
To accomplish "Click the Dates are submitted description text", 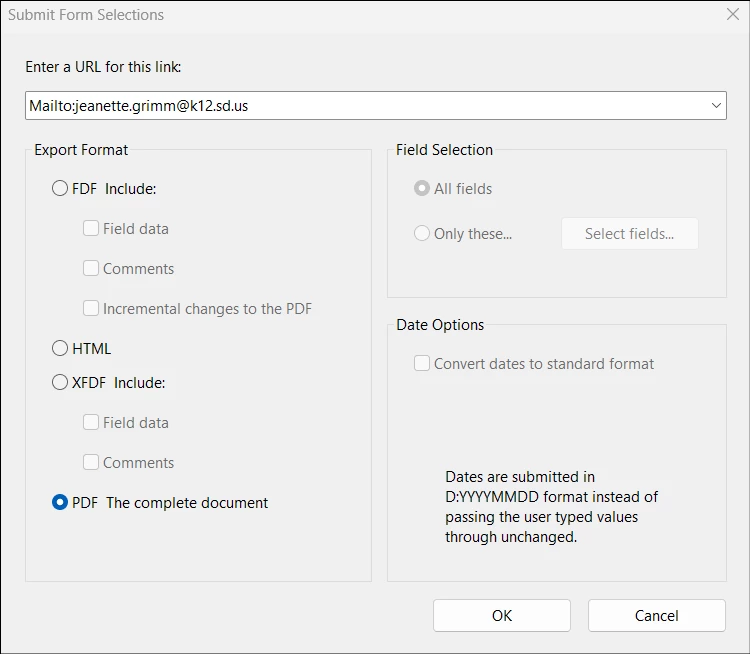I will 551,507.
